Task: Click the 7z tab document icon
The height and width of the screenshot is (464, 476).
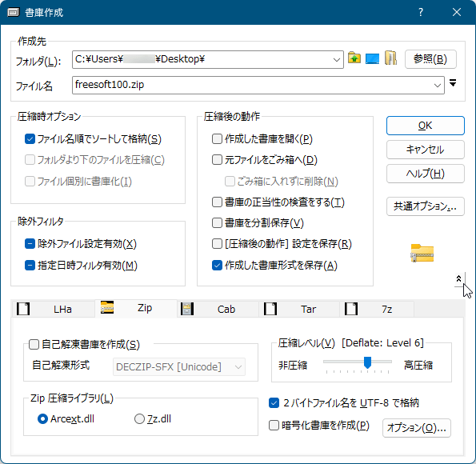Action: (x=351, y=309)
